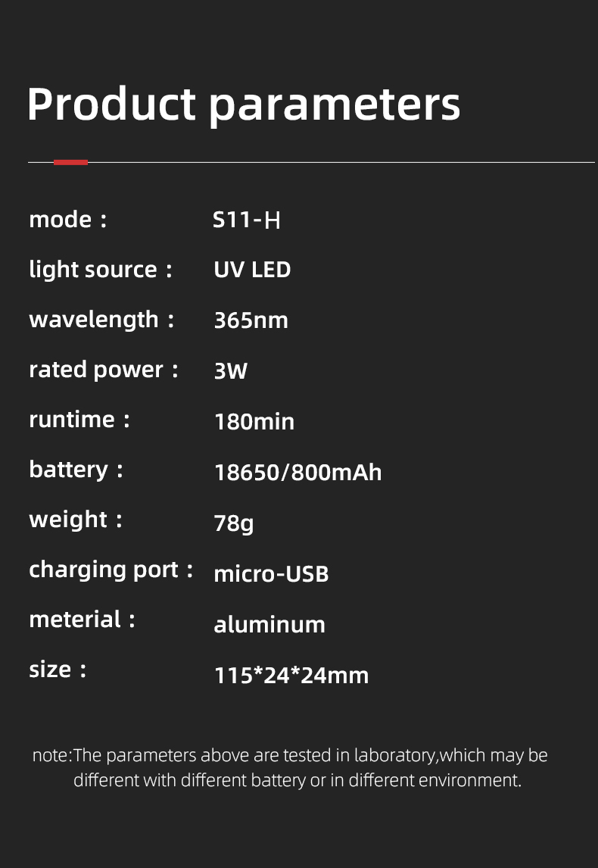Select the 18650/800mAh battery value
This screenshot has width=598, height=868.
(x=297, y=473)
